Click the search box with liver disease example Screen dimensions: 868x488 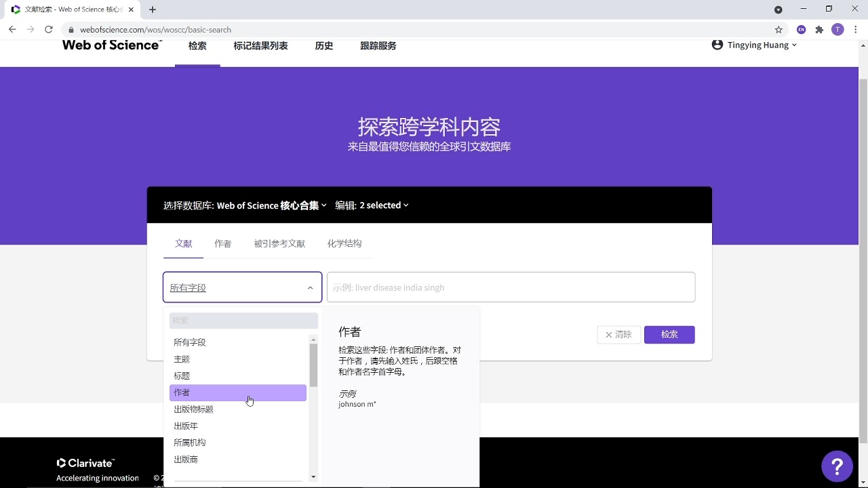511,287
